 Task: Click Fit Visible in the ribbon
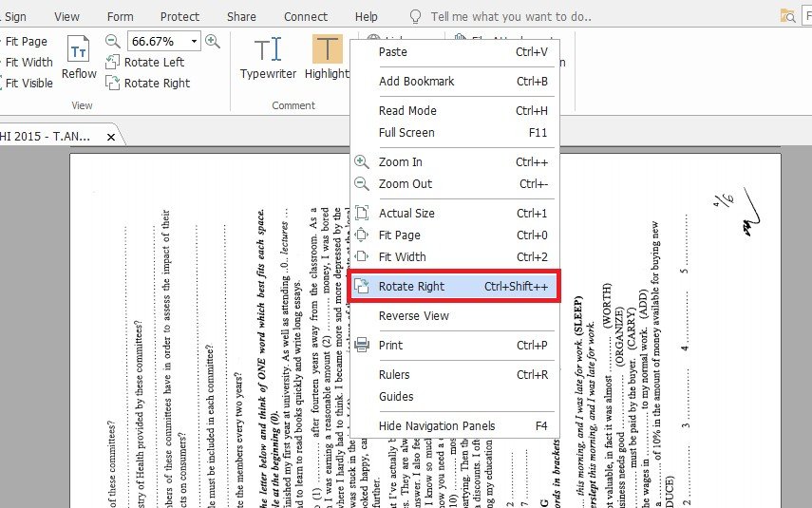click(x=28, y=83)
